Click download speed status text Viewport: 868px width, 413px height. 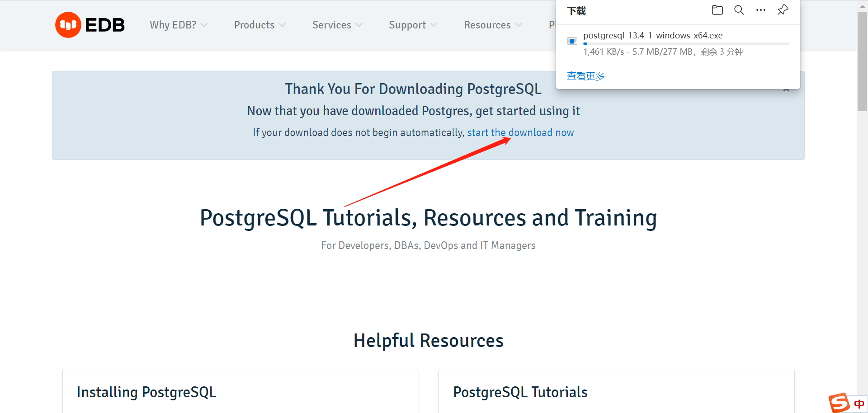(x=663, y=52)
